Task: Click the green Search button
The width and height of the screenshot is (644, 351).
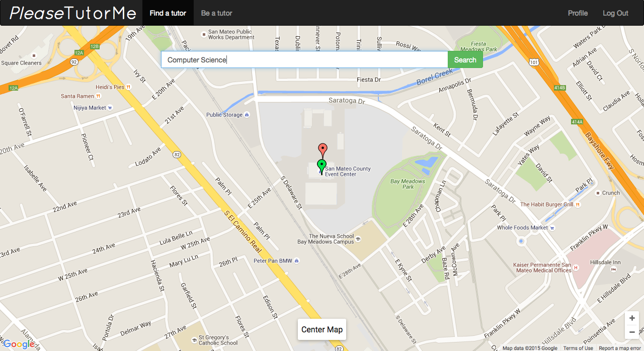Action: [x=465, y=59]
